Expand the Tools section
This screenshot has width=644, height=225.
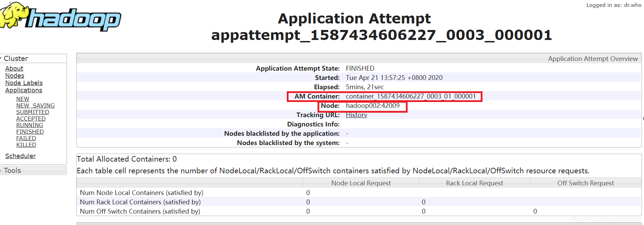(x=33, y=171)
